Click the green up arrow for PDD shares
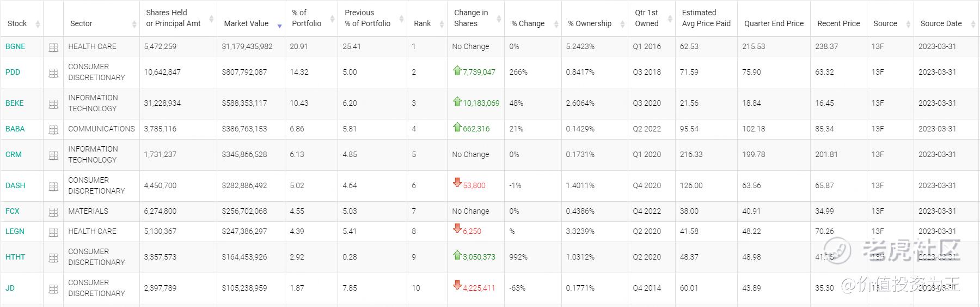This screenshot has width=980, height=307. coord(457,70)
